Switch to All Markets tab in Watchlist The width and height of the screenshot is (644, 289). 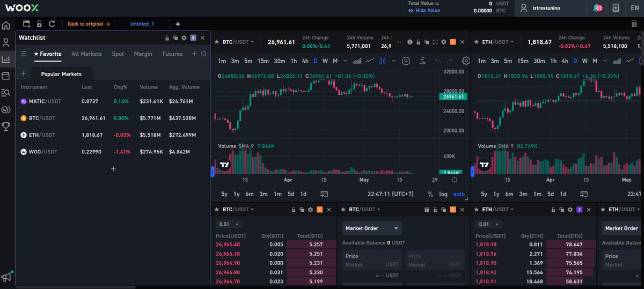click(86, 54)
